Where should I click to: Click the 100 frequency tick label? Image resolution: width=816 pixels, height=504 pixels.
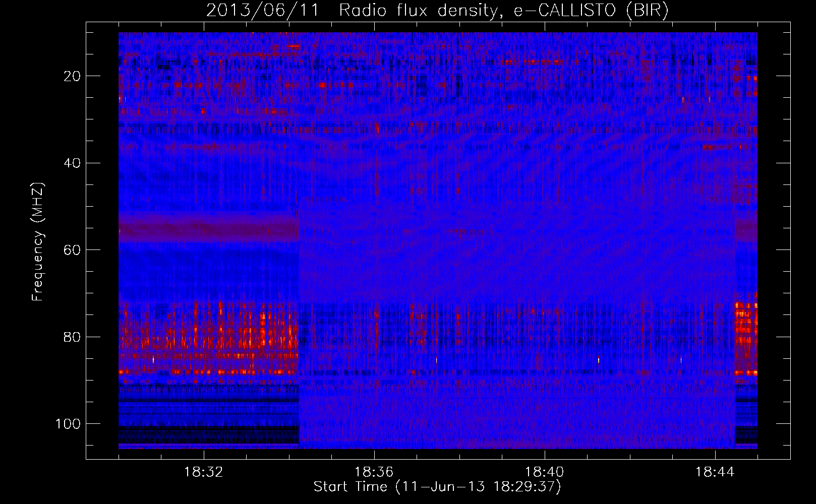pos(68,423)
